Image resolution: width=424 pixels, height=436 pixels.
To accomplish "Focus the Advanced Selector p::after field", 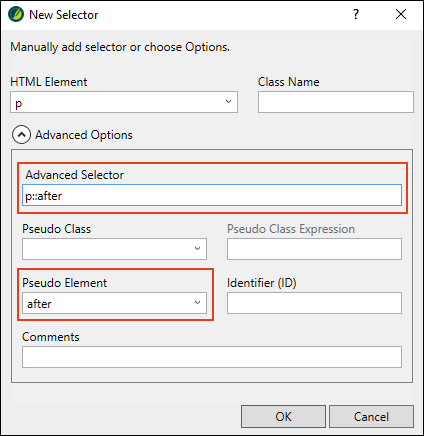I will (212, 195).
